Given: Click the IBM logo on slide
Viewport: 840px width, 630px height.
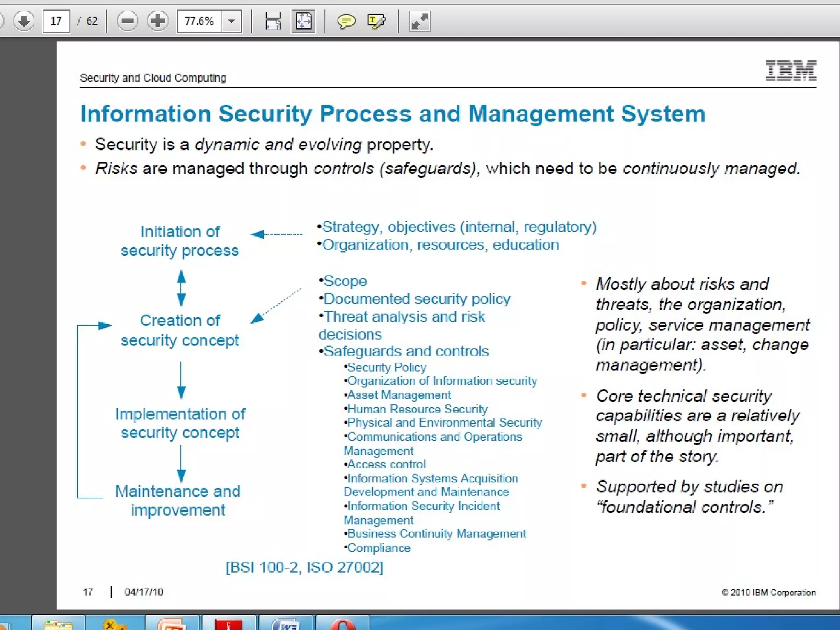Looking at the screenshot, I should (x=791, y=71).
